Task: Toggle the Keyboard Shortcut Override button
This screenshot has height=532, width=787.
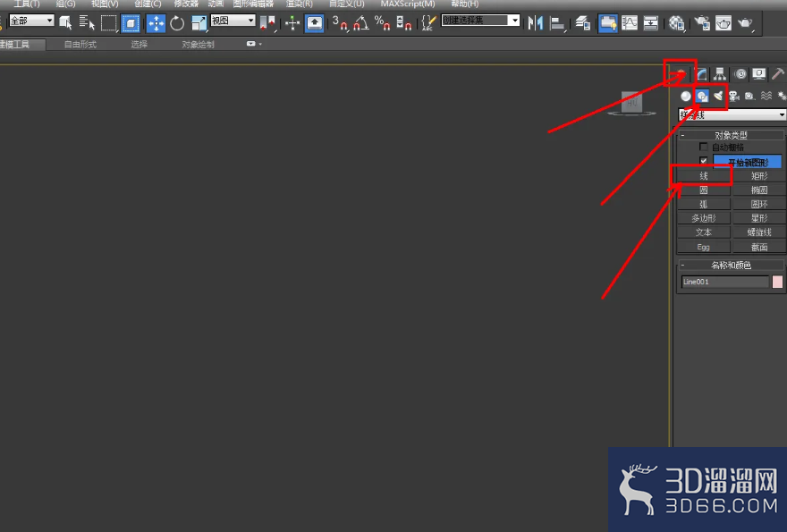Action: [315, 23]
